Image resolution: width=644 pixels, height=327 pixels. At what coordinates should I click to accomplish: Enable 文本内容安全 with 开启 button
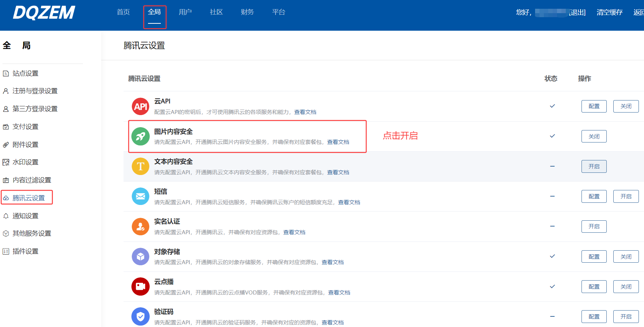point(594,167)
